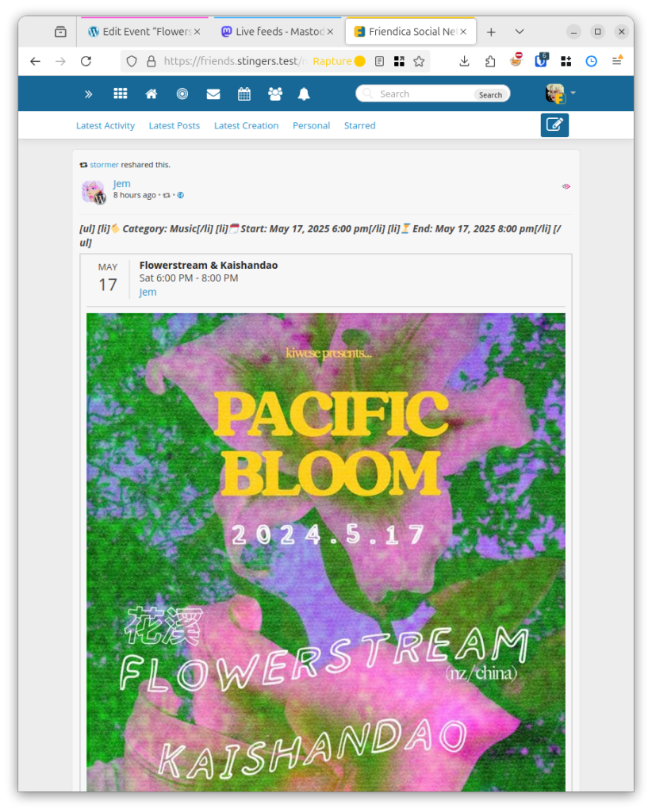
Task: Compose a new post with pencil button
Action: click(x=554, y=125)
